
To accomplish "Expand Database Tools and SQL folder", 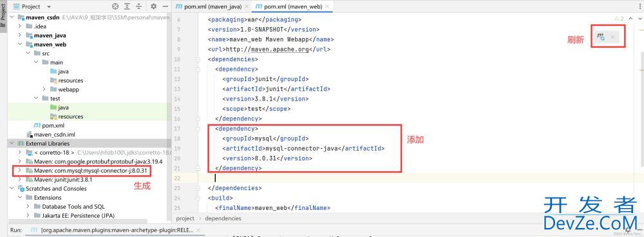I will pos(28,207).
